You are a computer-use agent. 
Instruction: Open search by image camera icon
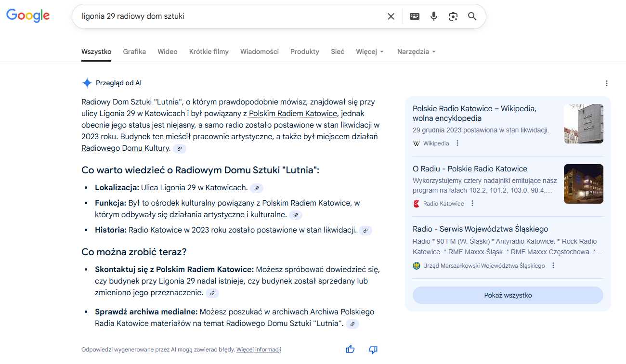453,16
